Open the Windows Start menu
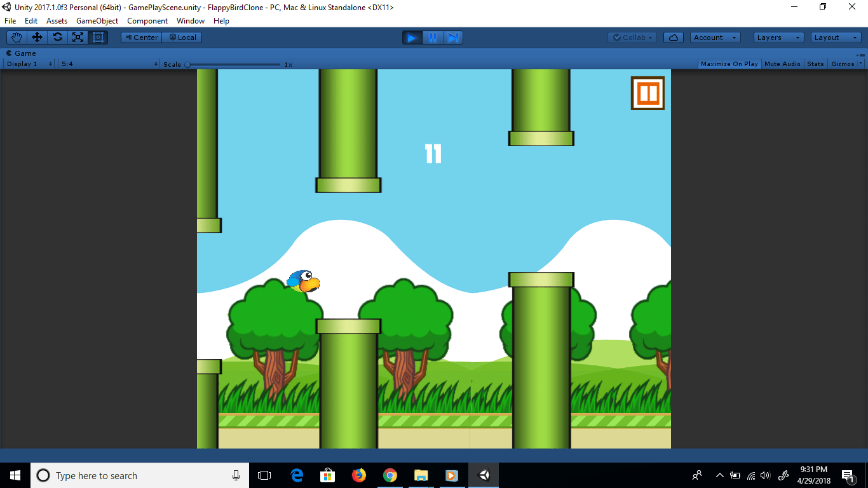 pyautogui.click(x=15, y=475)
